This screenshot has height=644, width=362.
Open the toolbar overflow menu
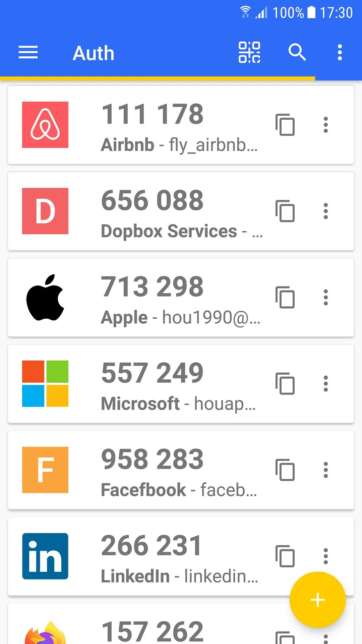click(x=340, y=52)
